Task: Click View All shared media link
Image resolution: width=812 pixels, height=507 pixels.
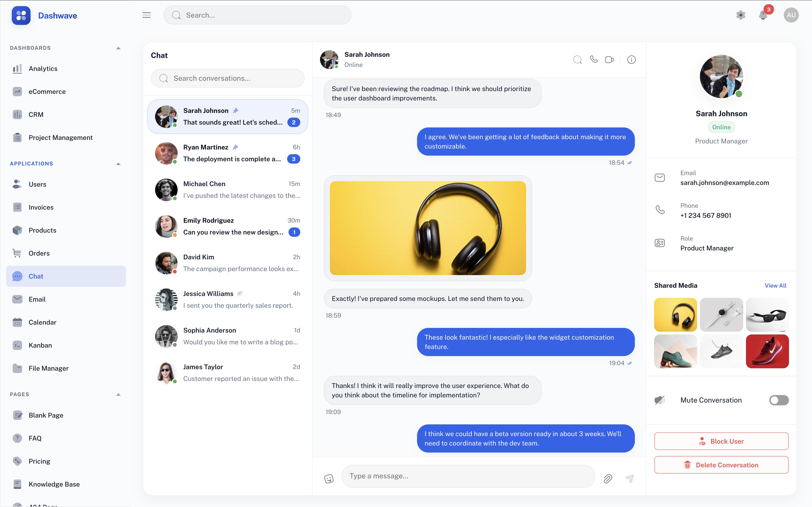Action: [775, 285]
